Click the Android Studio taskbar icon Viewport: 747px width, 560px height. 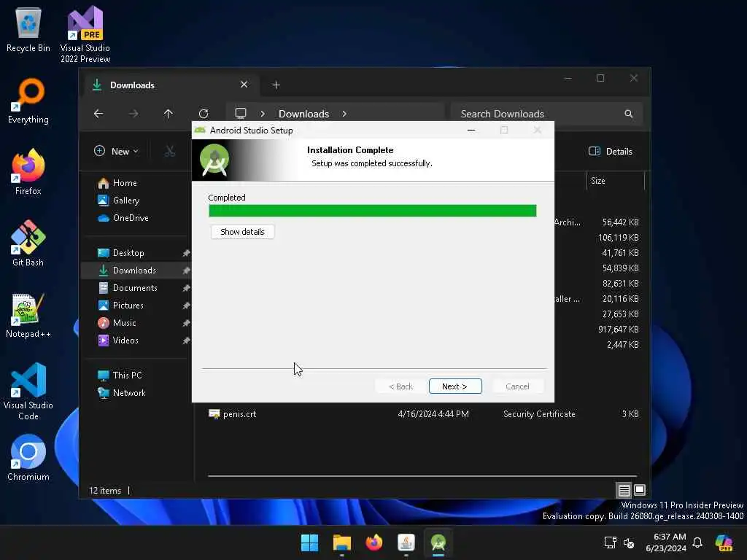tap(438, 542)
